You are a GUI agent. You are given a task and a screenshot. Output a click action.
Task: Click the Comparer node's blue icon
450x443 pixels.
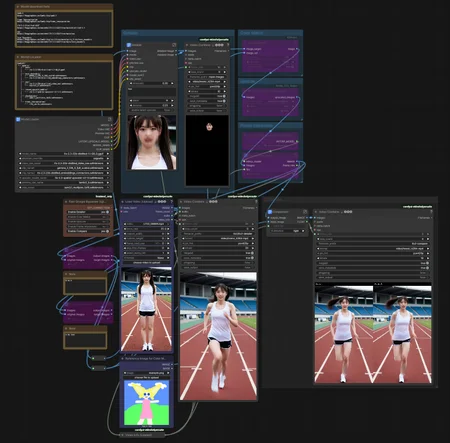tap(270, 212)
